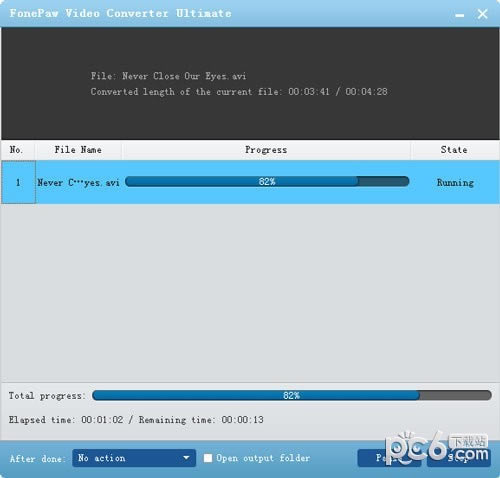Click the Total progress bar
This screenshot has height=478, width=500.
(x=292, y=395)
